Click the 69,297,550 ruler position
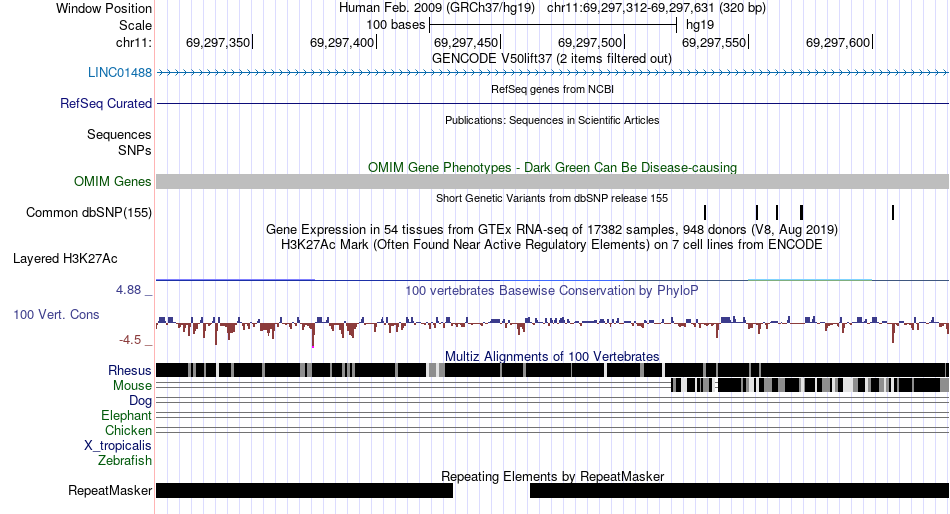The width and height of the screenshot is (950, 514). pyautogui.click(x=714, y=42)
